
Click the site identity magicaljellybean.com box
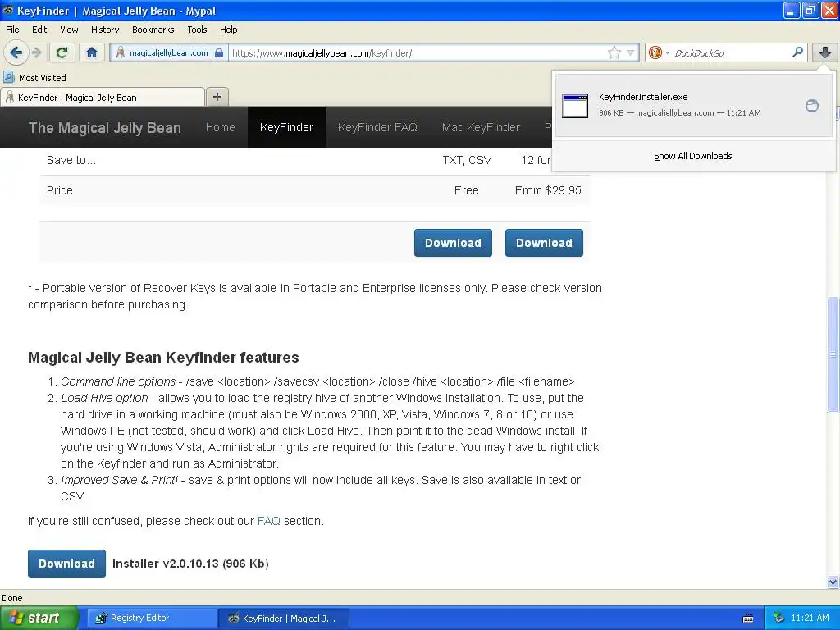168,52
